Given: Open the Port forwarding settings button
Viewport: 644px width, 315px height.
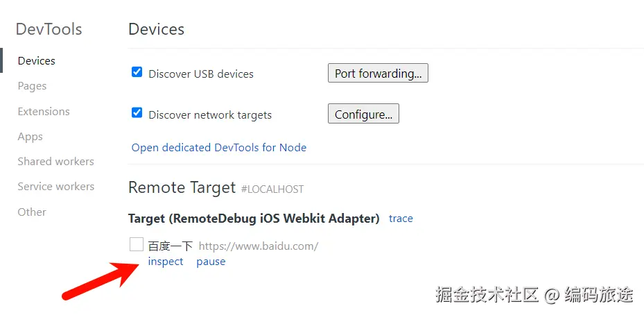Looking at the screenshot, I should pos(378,74).
